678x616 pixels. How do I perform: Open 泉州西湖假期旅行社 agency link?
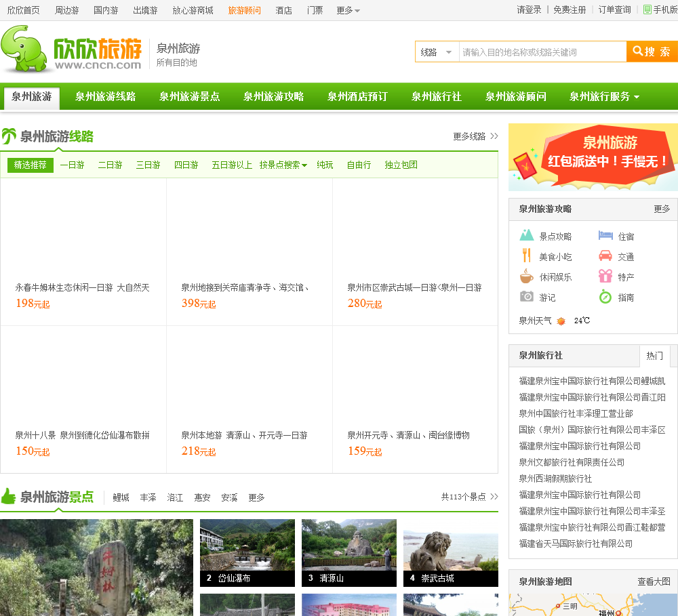click(x=555, y=478)
